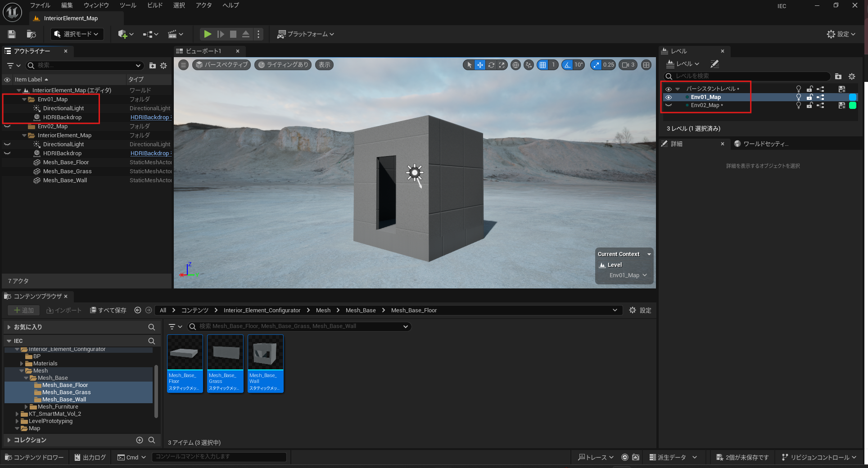Toggle grid snapping icon in viewport toolbar
868x468 pixels.
pos(543,65)
